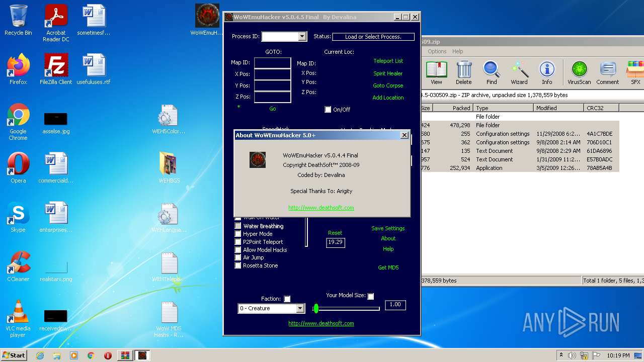
Task: Open deathsoft.com link in About dialog
Action: (x=321, y=208)
